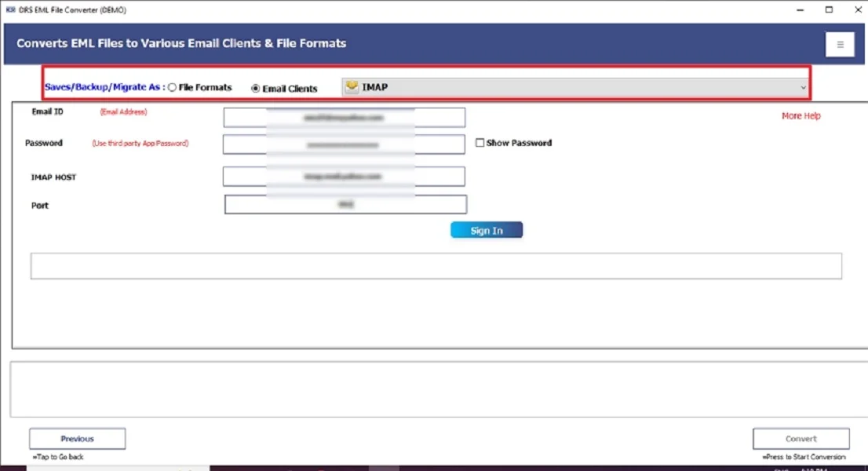Image resolution: width=868 pixels, height=471 pixels.
Task: Select the File Formats radio button
Action: pos(172,87)
